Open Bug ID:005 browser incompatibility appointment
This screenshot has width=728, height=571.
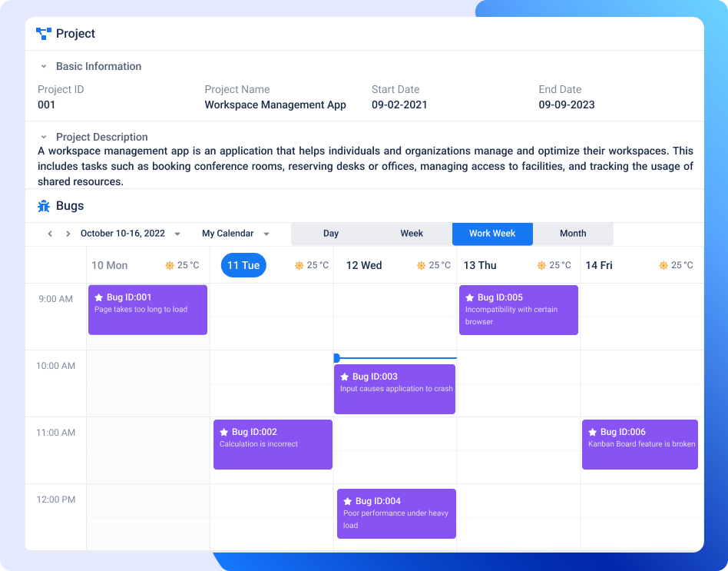pyautogui.click(x=518, y=310)
